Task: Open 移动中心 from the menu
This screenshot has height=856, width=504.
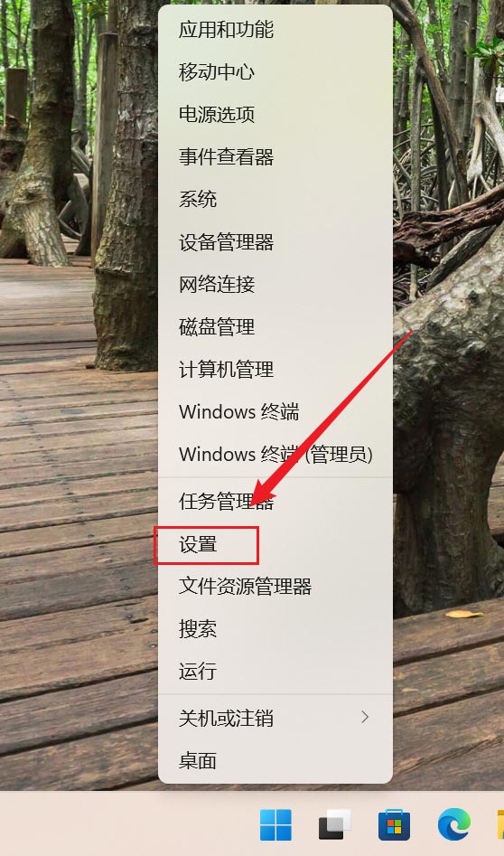Action: pos(275,72)
